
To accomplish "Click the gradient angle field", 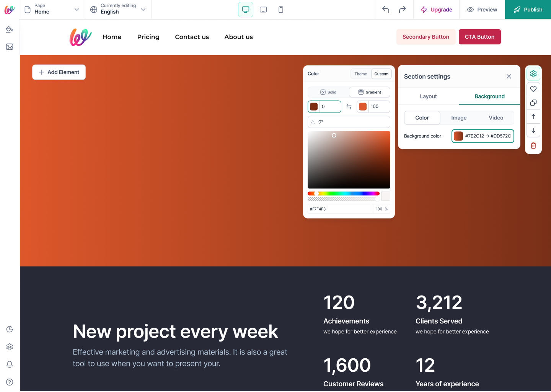I will pos(349,122).
